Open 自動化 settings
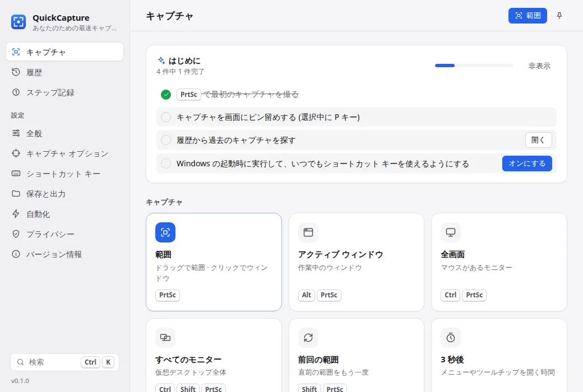Viewport: 583px width, 392px height. (x=64, y=214)
